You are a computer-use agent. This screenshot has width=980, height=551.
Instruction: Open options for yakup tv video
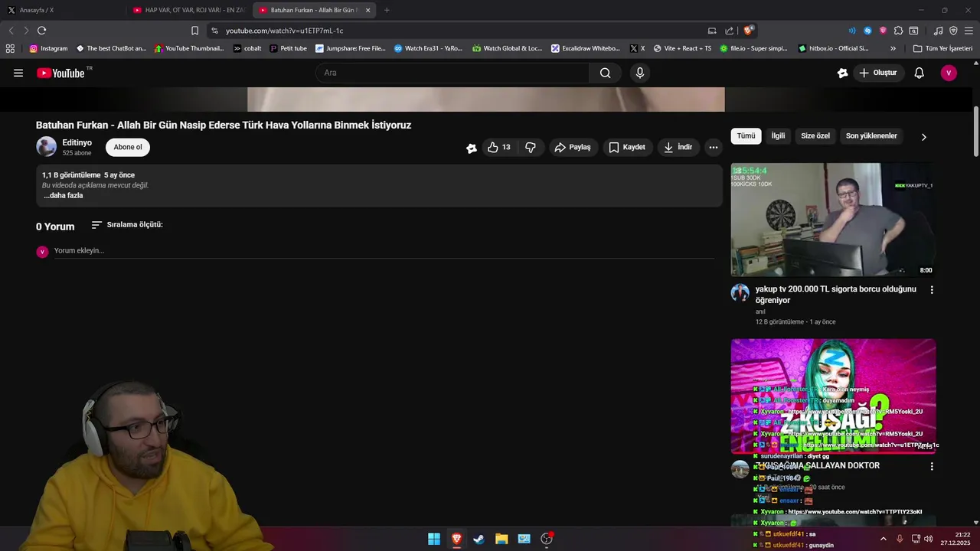pos(932,290)
